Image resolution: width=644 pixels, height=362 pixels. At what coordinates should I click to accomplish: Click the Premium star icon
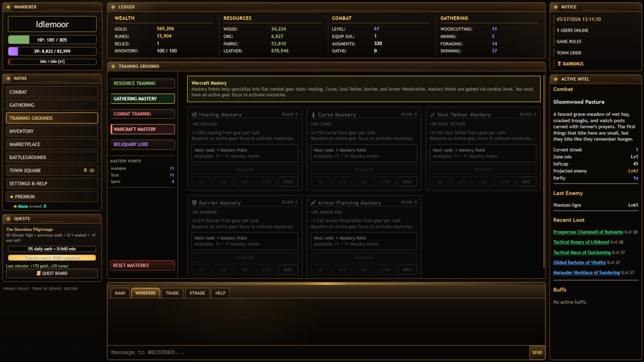pos(12,197)
